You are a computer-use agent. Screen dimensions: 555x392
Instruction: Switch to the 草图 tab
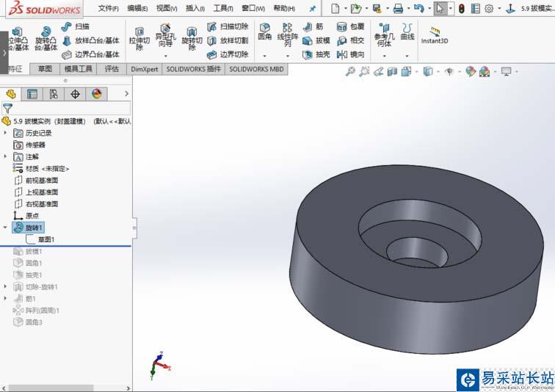point(45,69)
